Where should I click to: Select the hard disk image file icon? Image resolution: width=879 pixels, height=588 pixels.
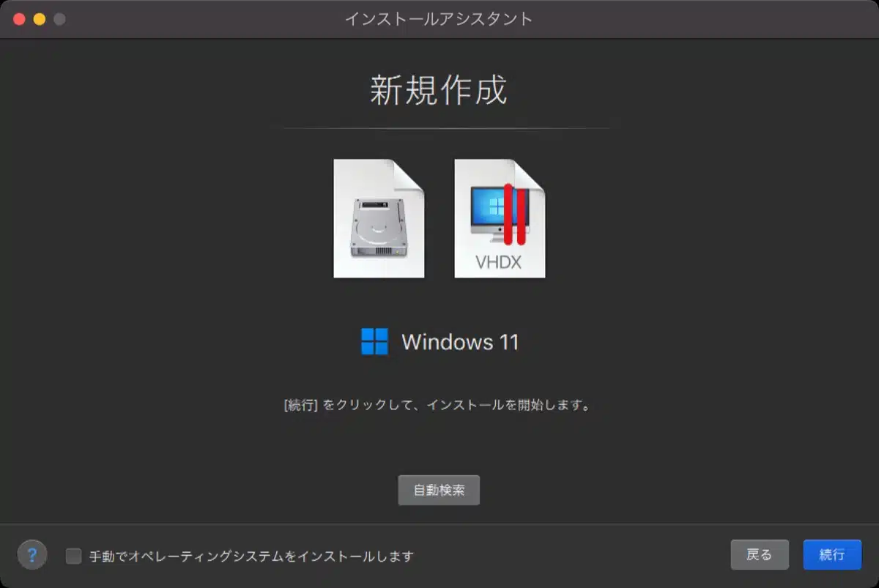tap(379, 218)
